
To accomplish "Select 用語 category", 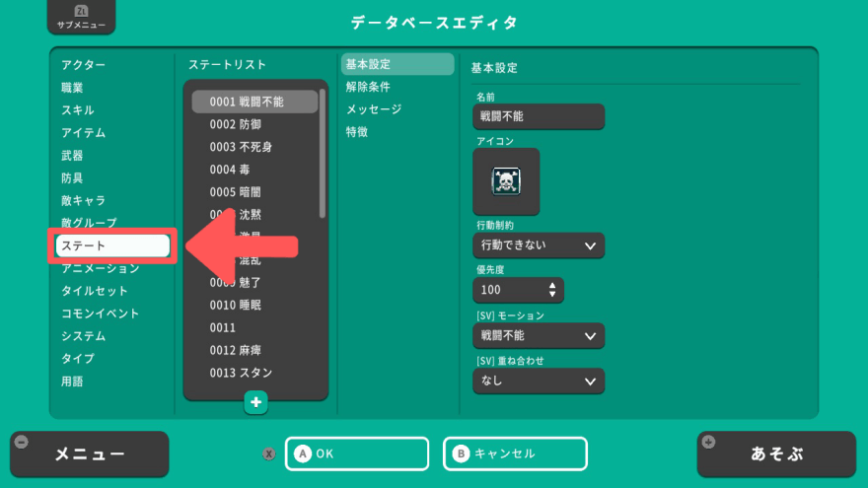I will coord(72,382).
